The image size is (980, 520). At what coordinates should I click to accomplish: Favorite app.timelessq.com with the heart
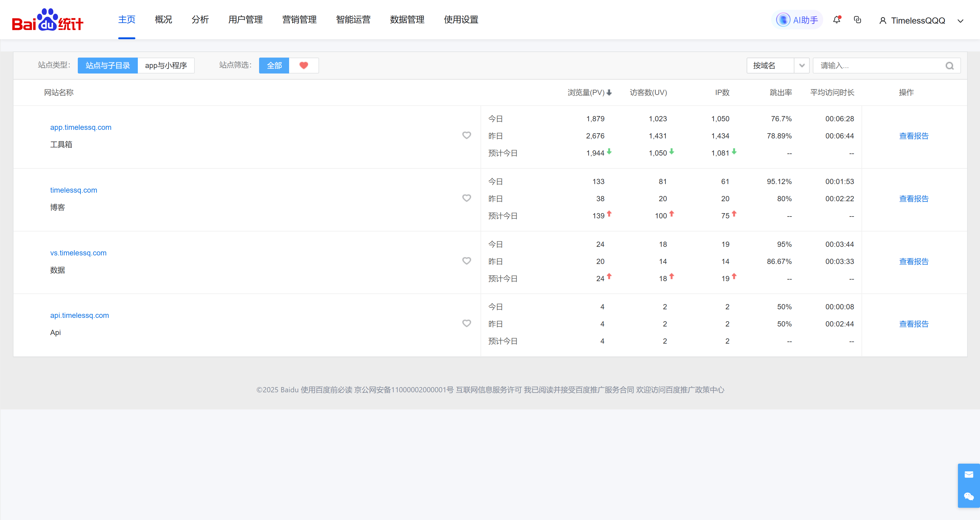point(466,135)
